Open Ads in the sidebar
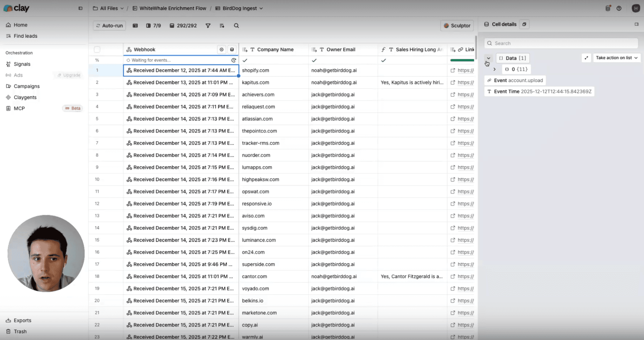 (18, 75)
